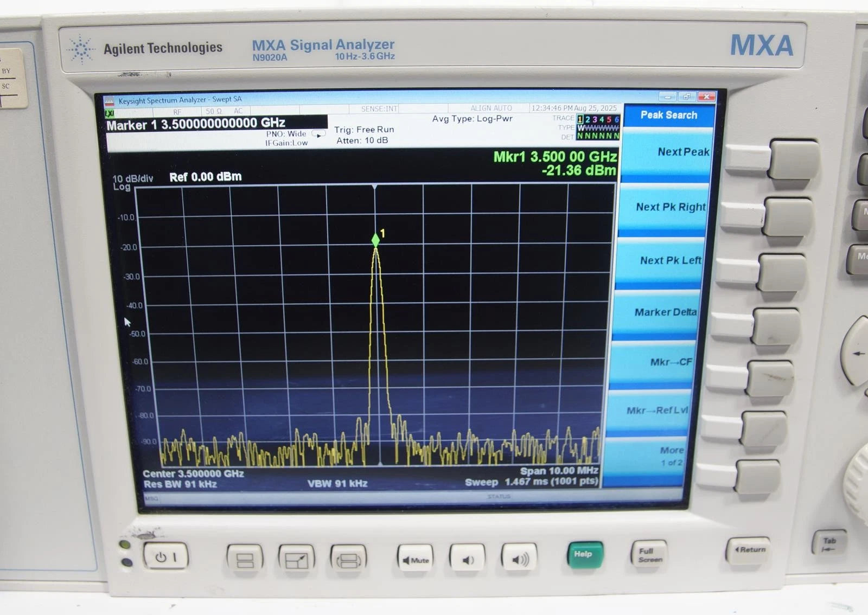This screenshot has height=615, width=868.
Task: Select trace number 6 indicator
Action: click(x=616, y=119)
